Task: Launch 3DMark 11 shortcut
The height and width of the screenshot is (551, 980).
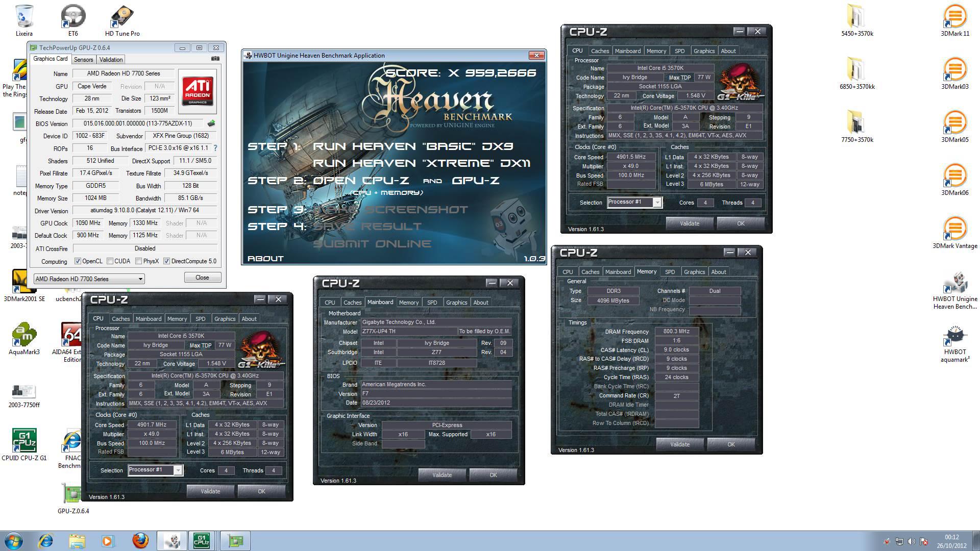Action: pyautogui.click(x=955, y=20)
